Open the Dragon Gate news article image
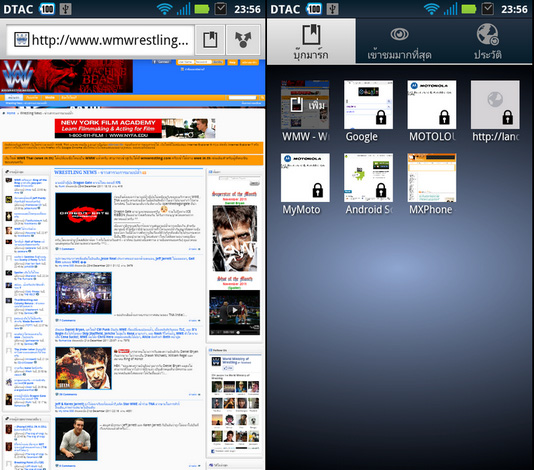 83,214
